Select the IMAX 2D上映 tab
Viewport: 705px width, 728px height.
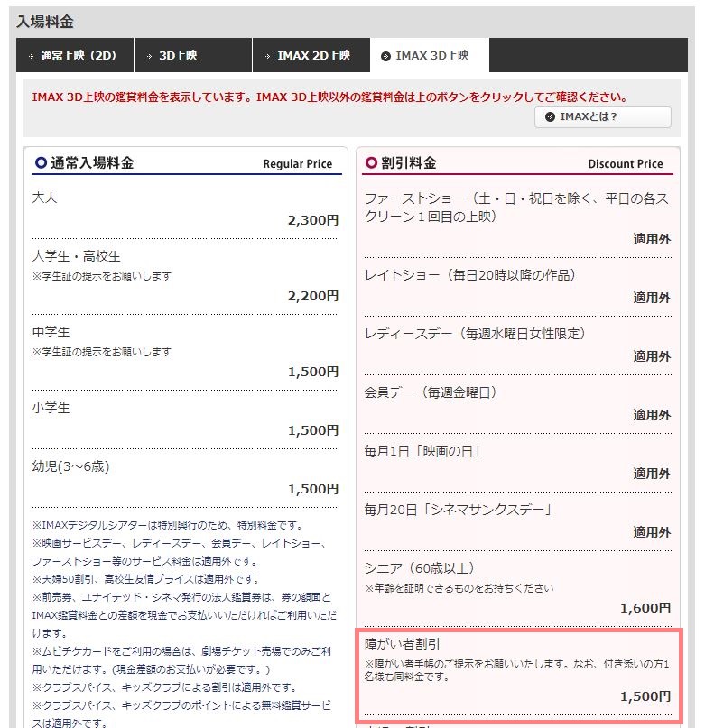313,56
